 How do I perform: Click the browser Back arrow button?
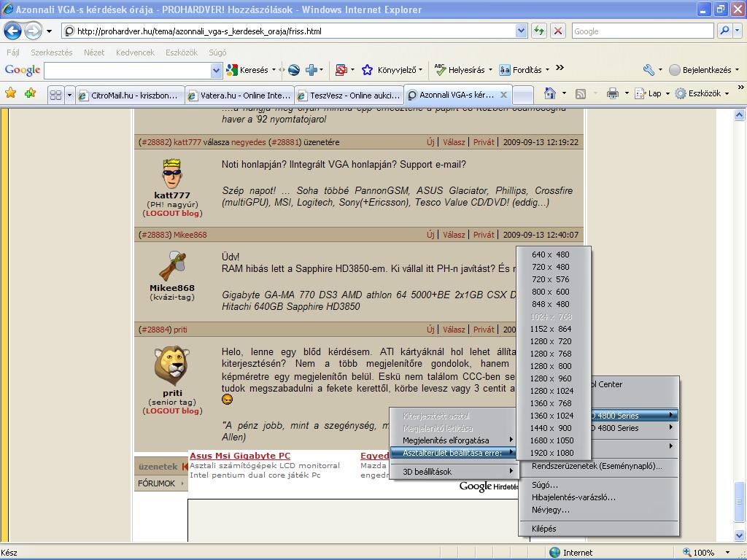(13, 31)
